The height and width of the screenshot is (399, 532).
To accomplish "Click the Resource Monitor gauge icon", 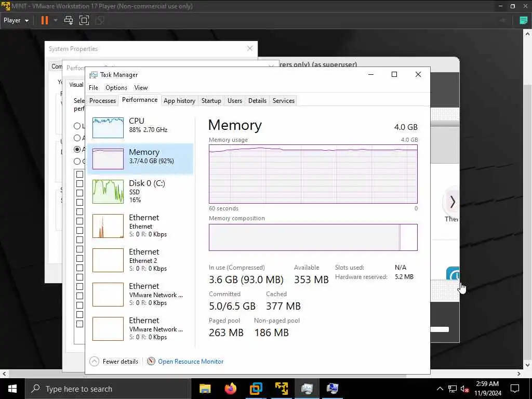I will point(151,362).
